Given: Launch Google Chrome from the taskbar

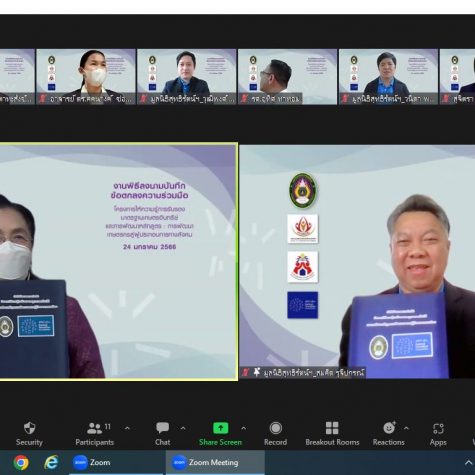Looking at the screenshot, I should click(x=21, y=463).
